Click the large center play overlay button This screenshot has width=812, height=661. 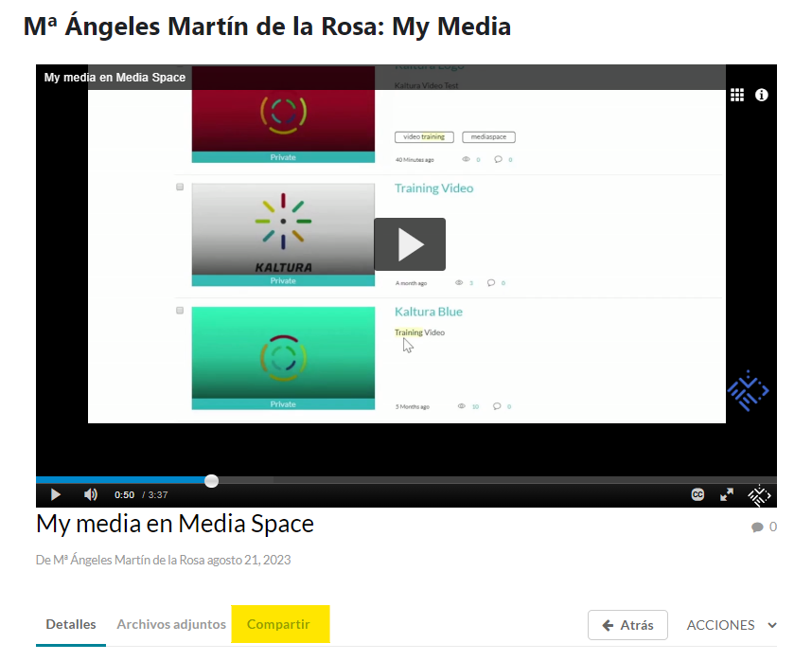[x=410, y=244]
